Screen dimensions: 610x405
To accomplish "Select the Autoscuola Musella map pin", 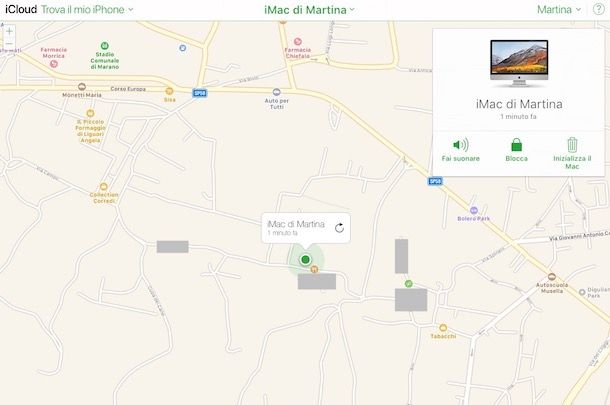I will 551,277.
